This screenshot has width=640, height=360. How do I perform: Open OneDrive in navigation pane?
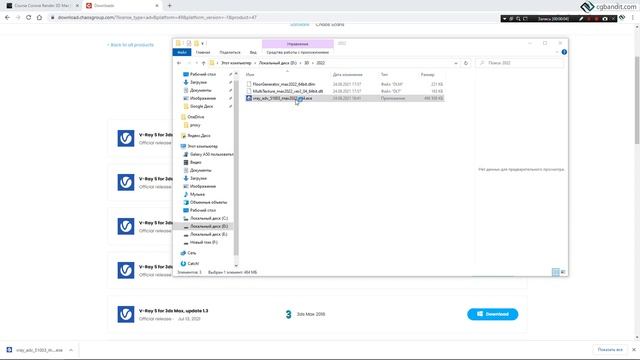[x=196, y=117]
